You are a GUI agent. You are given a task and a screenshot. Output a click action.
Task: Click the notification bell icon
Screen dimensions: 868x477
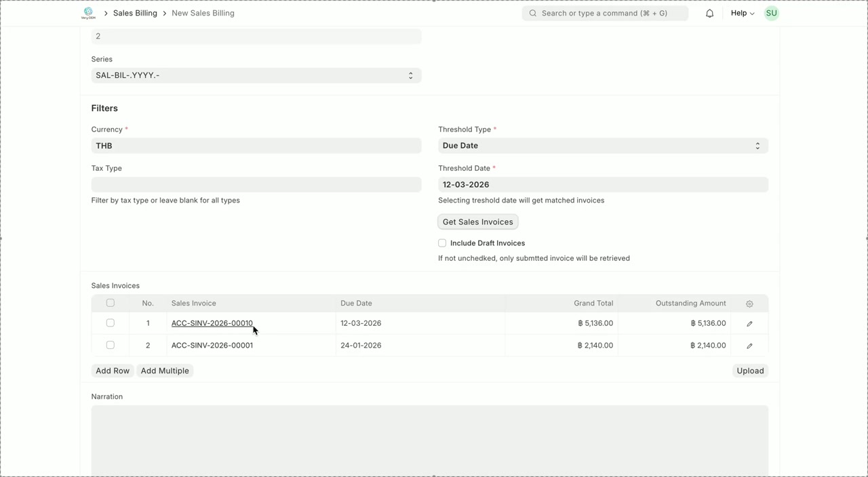coord(709,13)
